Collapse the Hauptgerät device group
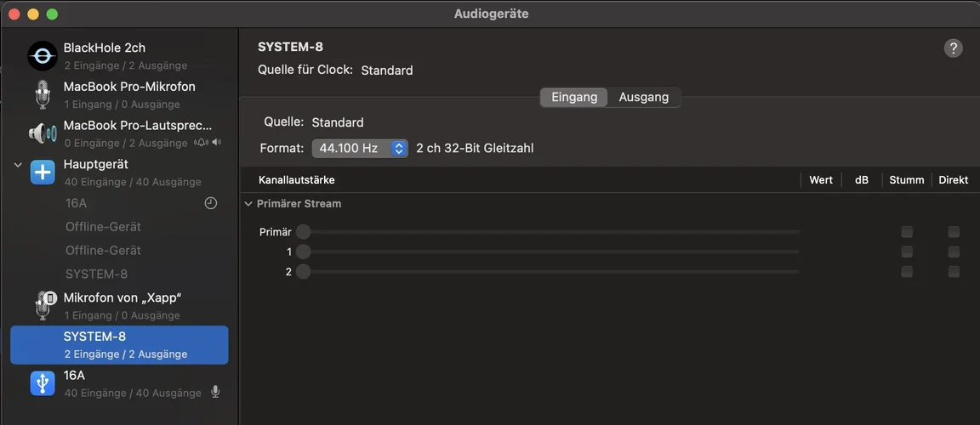The image size is (980, 425). (x=18, y=165)
